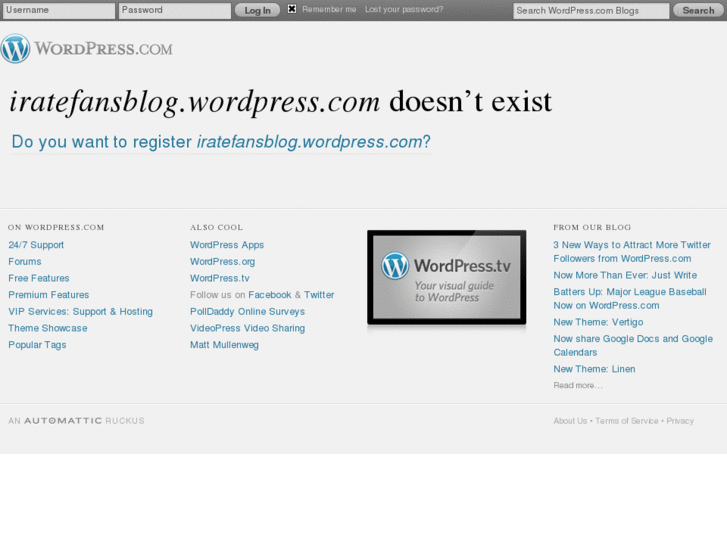Register iratefansblog.wordpress.com via the link
The width and height of the screenshot is (727, 545).
[x=221, y=142]
